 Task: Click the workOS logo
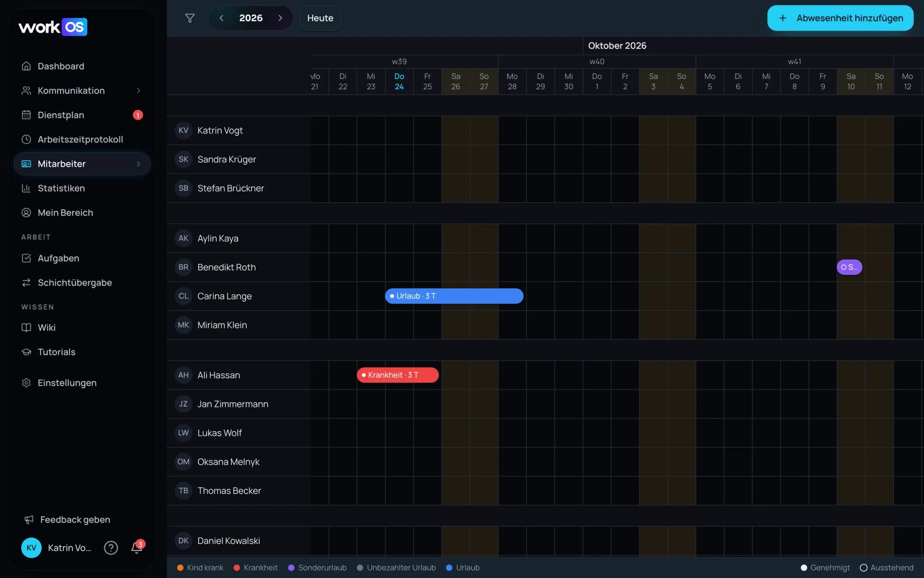click(x=53, y=27)
